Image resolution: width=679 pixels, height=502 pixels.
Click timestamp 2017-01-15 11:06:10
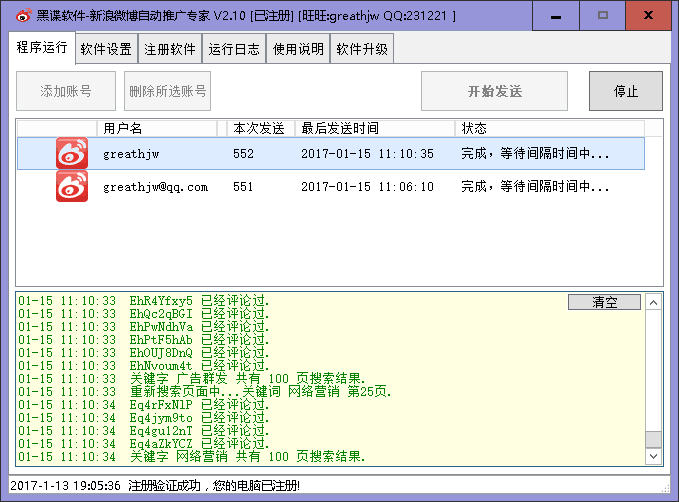tap(367, 187)
